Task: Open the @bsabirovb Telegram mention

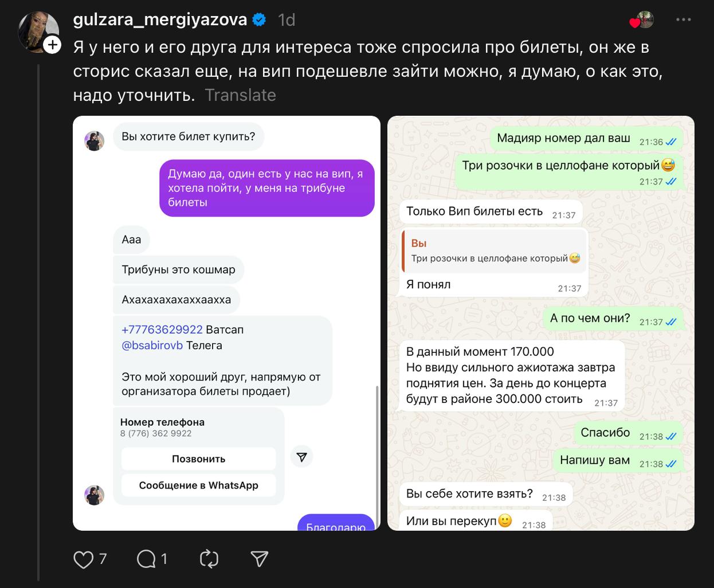Action: click(152, 346)
